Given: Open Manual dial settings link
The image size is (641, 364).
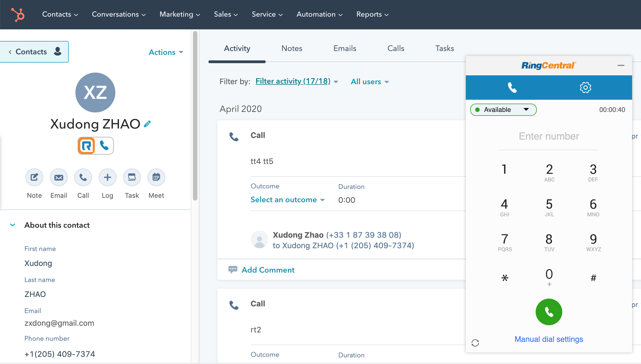Looking at the screenshot, I should coord(549,339).
